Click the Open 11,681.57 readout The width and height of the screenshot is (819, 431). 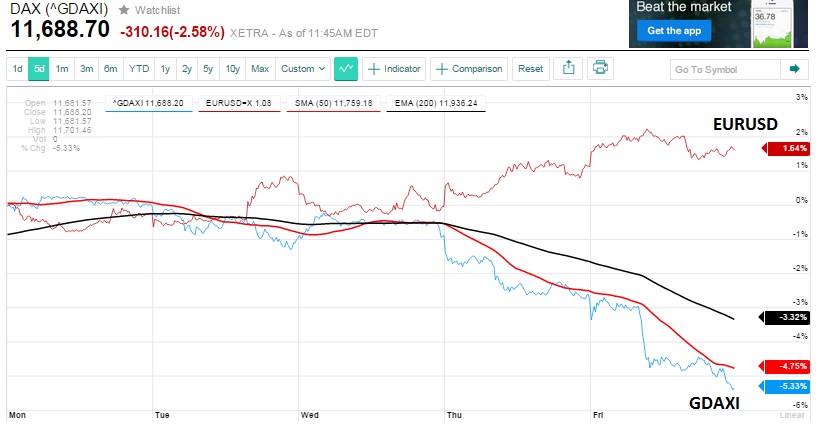click(x=58, y=103)
